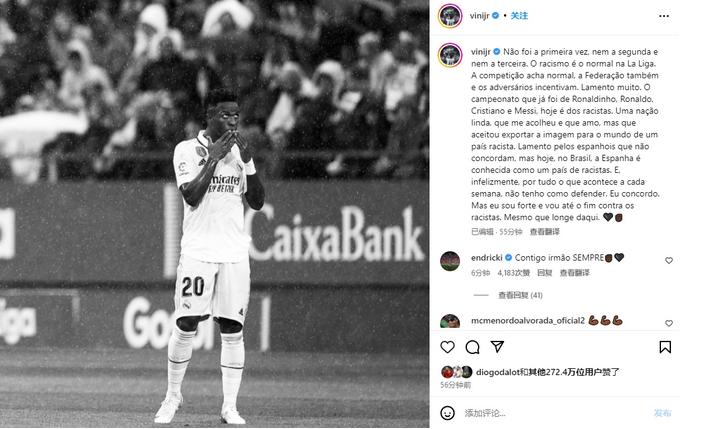
Task: Open endricki's profile avatar
Action: click(x=450, y=261)
